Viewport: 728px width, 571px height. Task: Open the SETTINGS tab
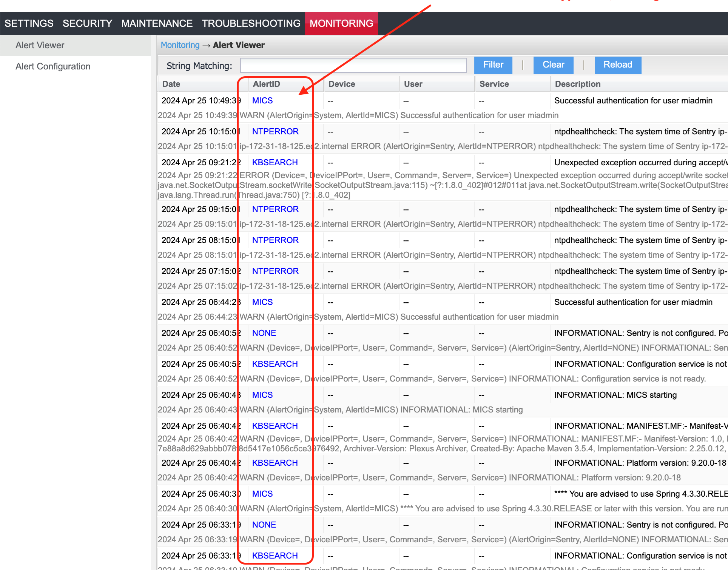pos(29,23)
